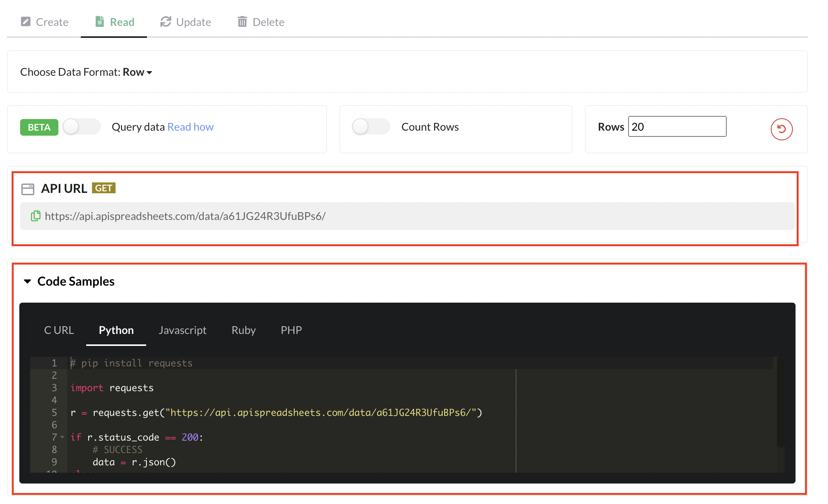828x504 pixels.
Task: Open the Update tab
Action: coord(186,22)
